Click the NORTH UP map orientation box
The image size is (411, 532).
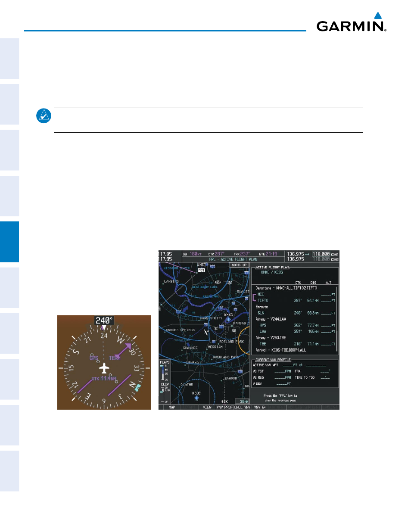pyautogui.click(x=239, y=265)
